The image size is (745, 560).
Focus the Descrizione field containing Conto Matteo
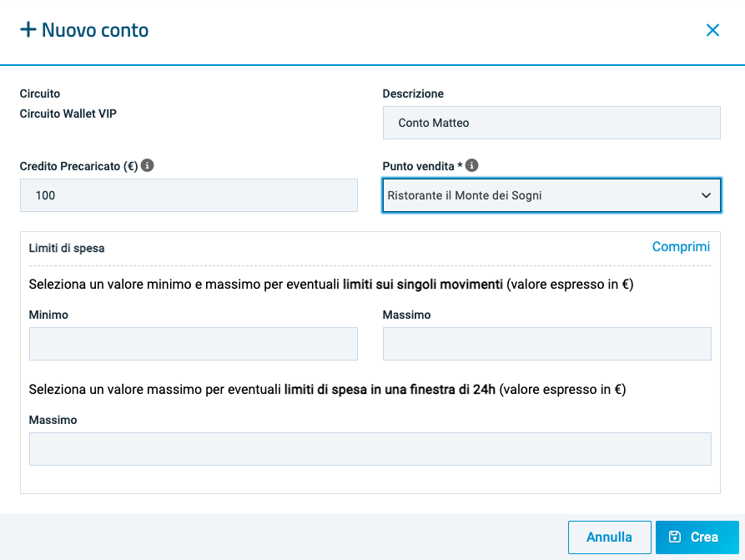[x=551, y=123]
